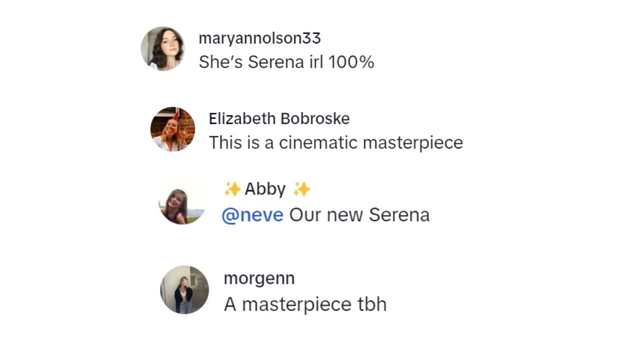The height and width of the screenshot is (338, 644).
Task: Click "100%" in maryannolson33's comment
Action: coord(351,62)
